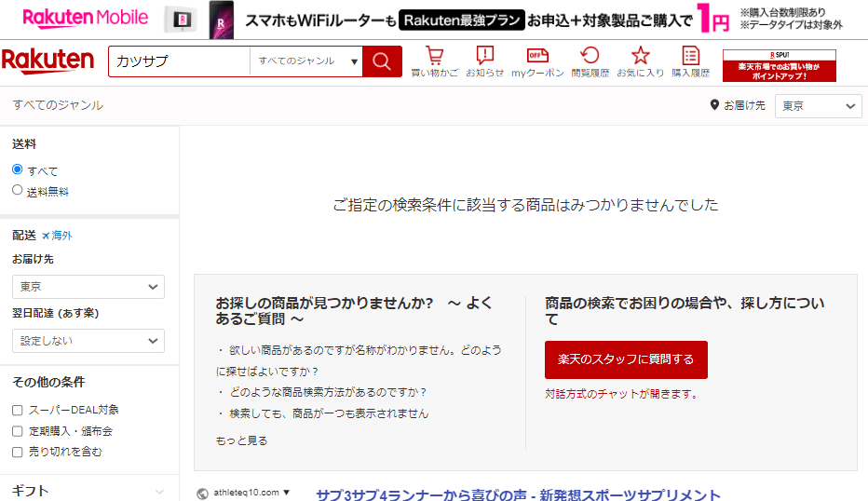The width and height of the screenshot is (868, 501).
Task: Click もっと見る link
Action: click(241, 440)
